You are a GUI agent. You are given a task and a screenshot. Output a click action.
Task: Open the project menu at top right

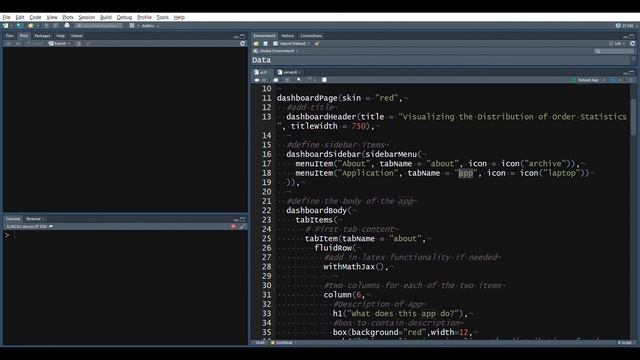coord(626,26)
